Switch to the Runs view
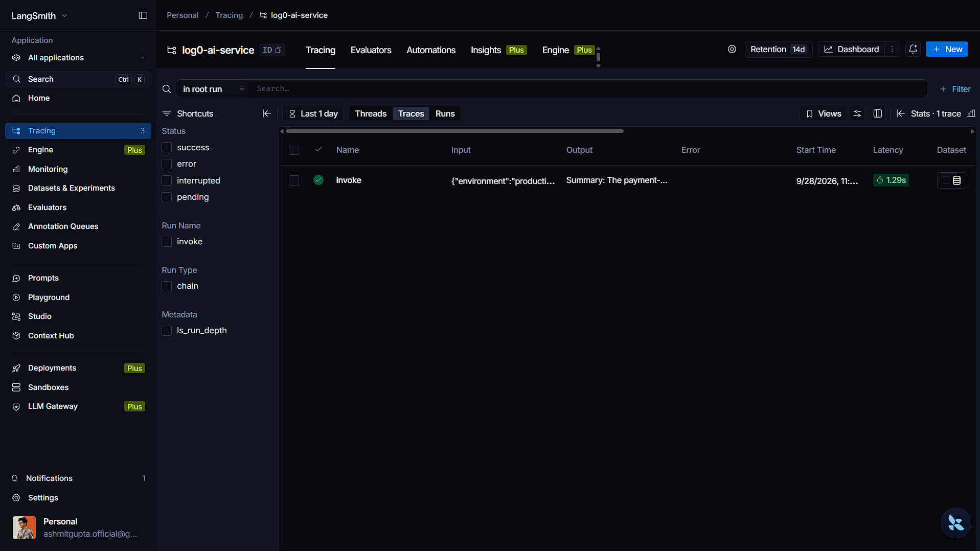 (x=445, y=113)
